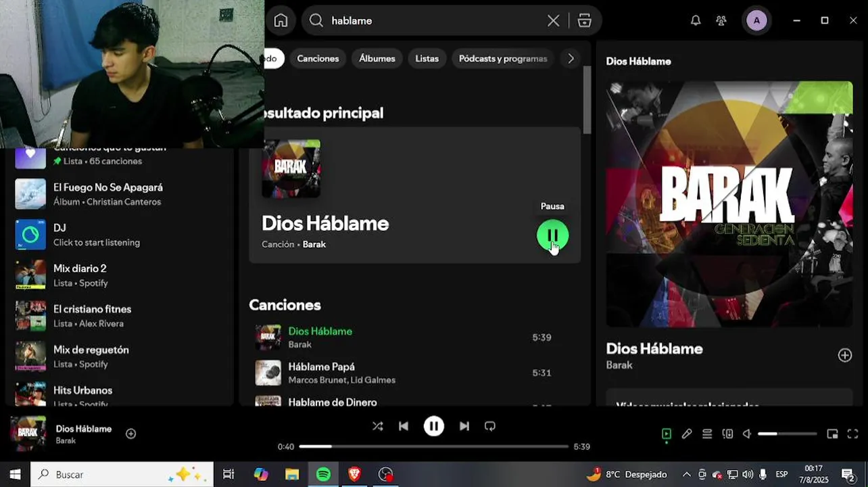Select the Canciones filter tab
Image resolution: width=868 pixels, height=487 pixels.
318,58
